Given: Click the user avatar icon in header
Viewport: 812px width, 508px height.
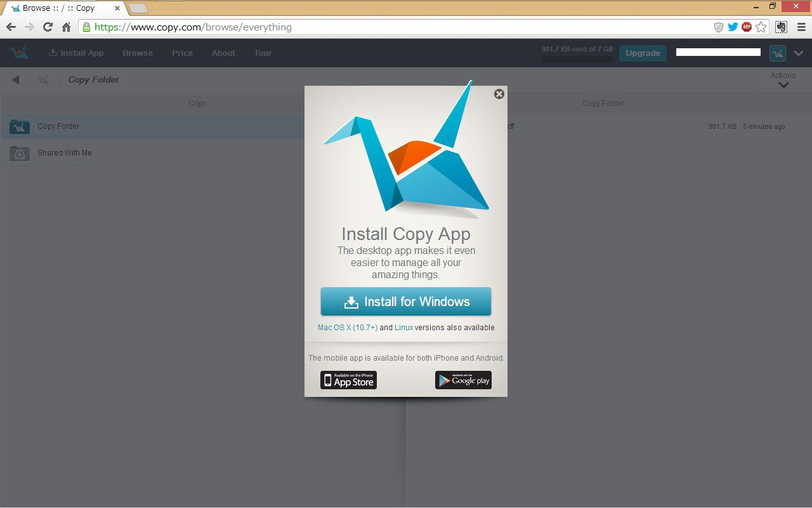Looking at the screenshot, I should pyautogui.click(x=778, y=53).
